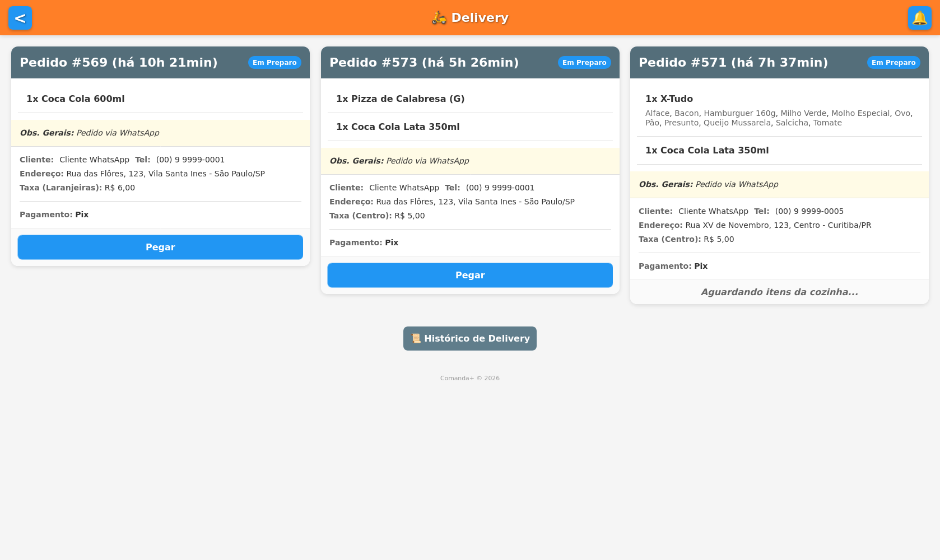The image size is (940, 560).
Task: Open the notification bell icon
Action: pyautogui.click(x=919, y=18)
